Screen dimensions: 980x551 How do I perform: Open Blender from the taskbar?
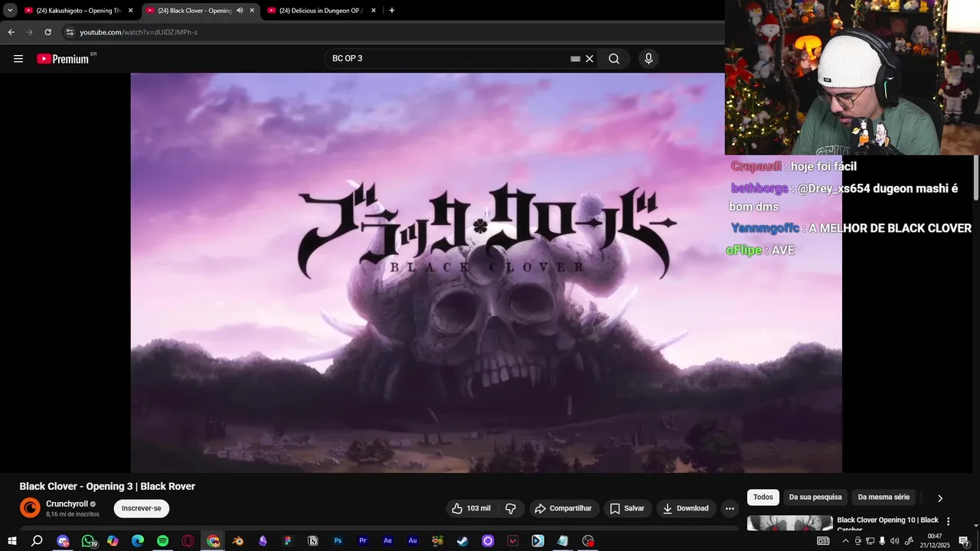pyautogui.click(x=238, y=541)
